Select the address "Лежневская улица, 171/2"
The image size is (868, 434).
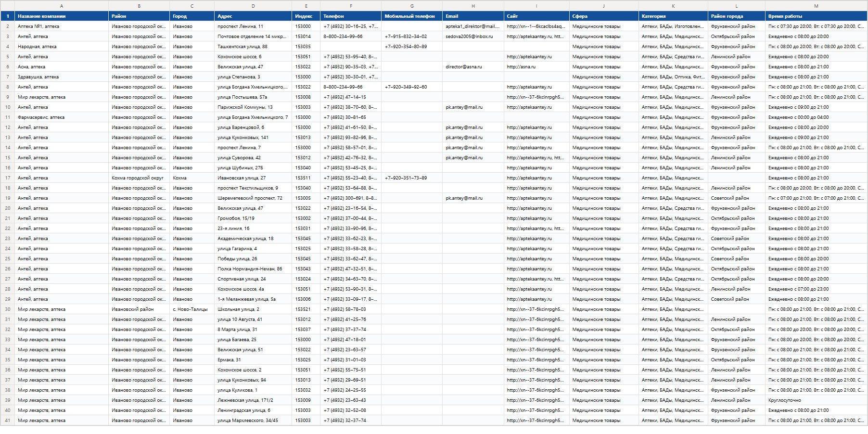tap(253, 400)
